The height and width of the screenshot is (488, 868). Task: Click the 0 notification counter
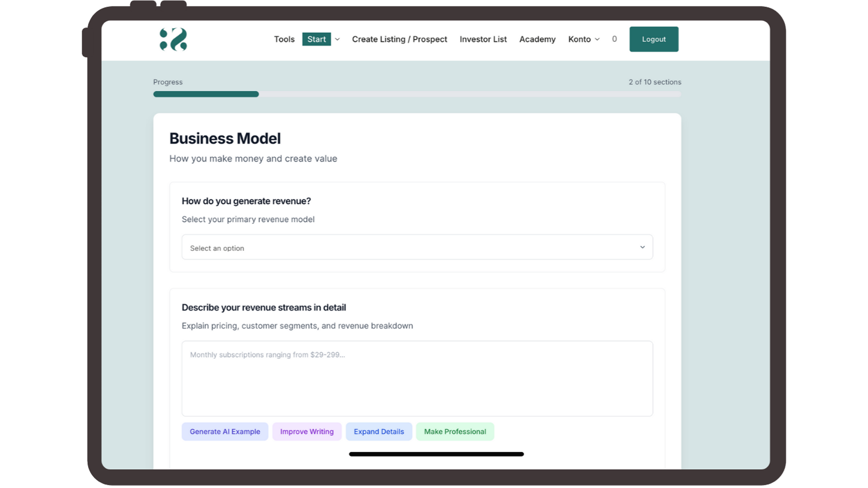click(x=614, y=39)
